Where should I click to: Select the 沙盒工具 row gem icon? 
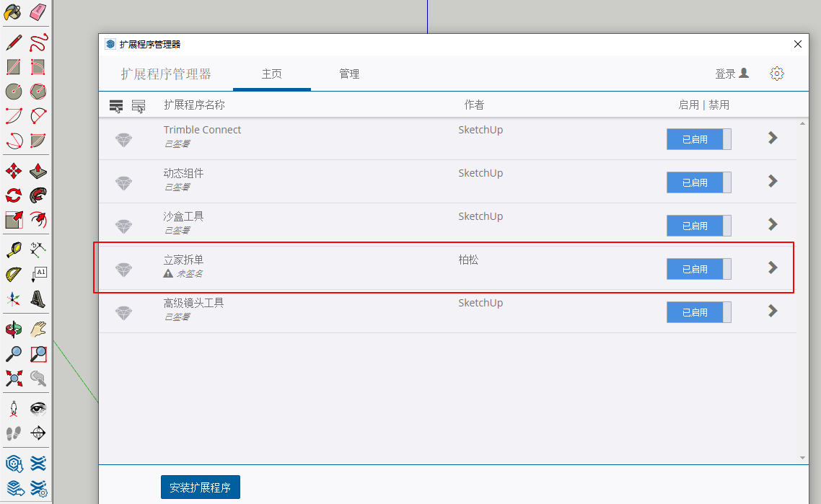tap(123, 226)
